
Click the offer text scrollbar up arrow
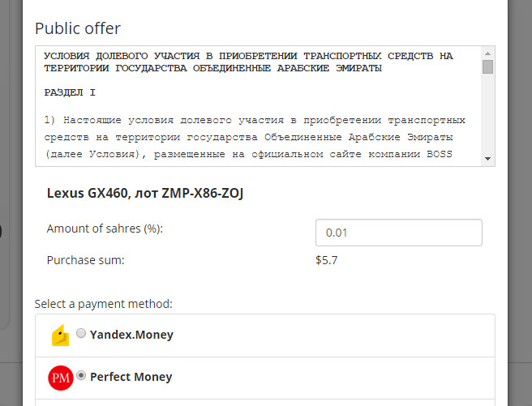487,54
